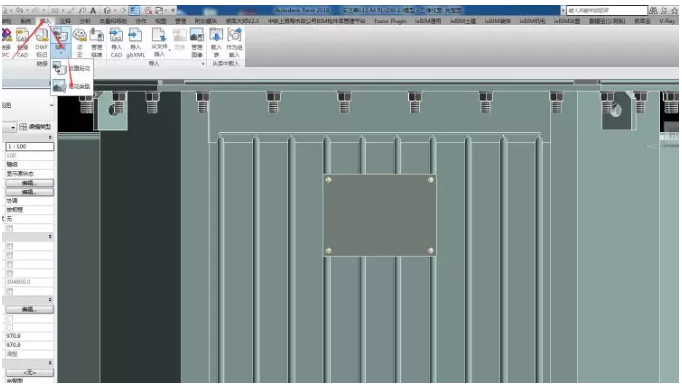This screenshot has height=385, width=682.
Task: Open the Annotate (注释) ribbon tab
Action: [x=65, y=20]
